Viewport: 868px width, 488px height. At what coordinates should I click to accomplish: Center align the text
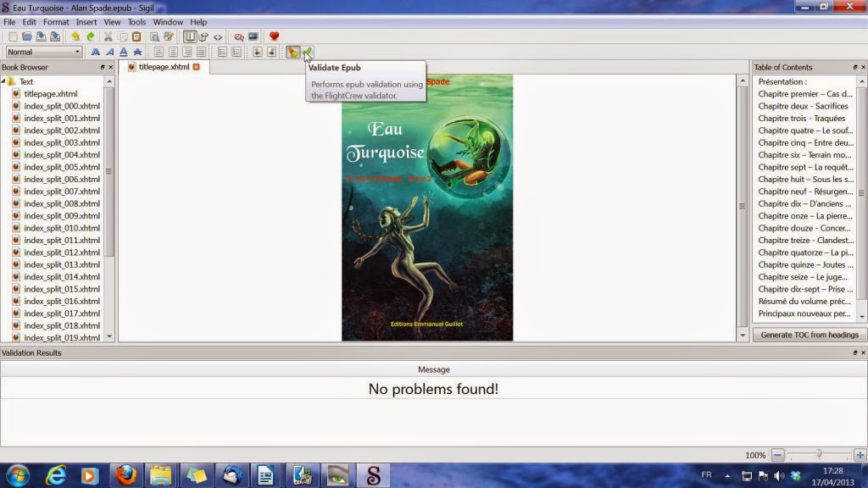click(x=173, y=52)
